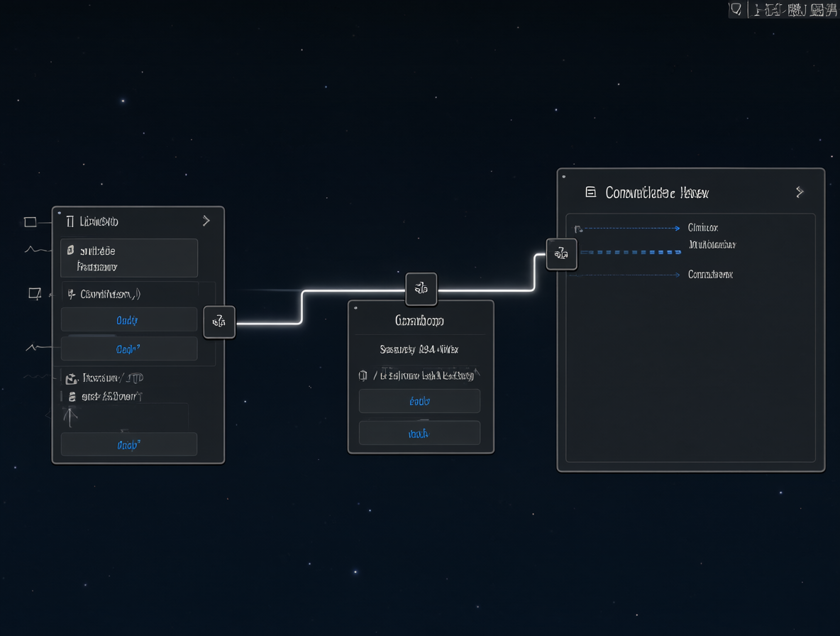Click the second blue button in left node

[129, 349]
